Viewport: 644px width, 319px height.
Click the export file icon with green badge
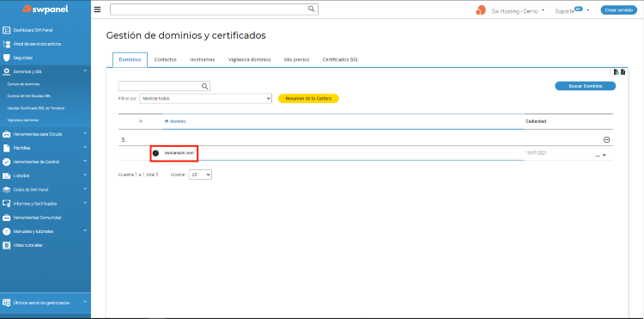click(616, 72)
